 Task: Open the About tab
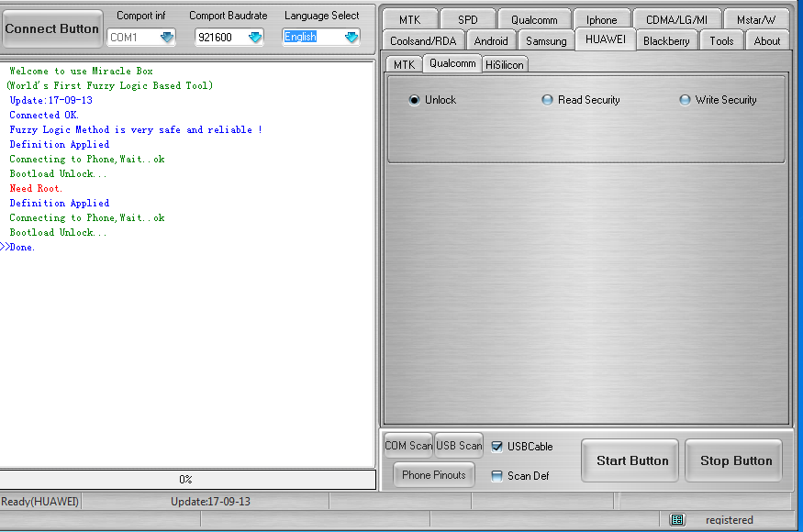tap(766, 41)
